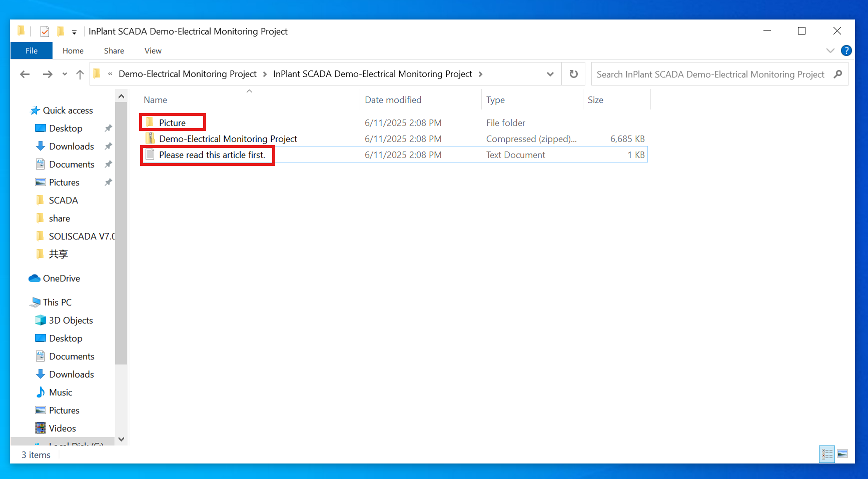This screenshot has width=868, height=479.
Task: Go forward with the forward arrow
Action: pos(48,74)
